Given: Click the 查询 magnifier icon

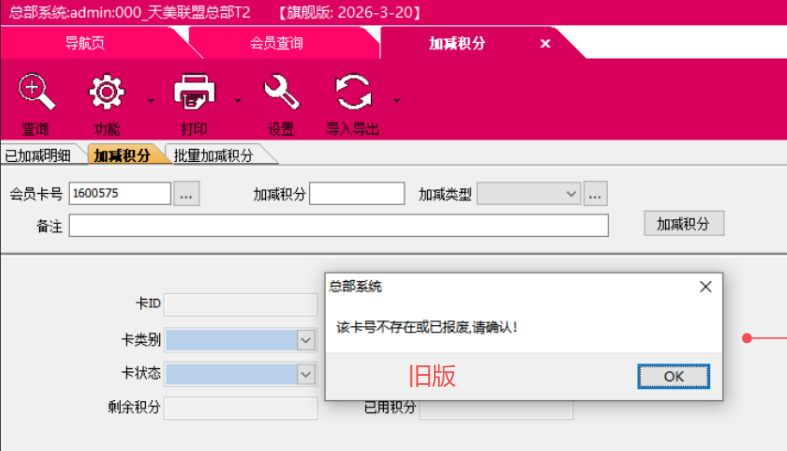Looking at the screenshot, I should click(36, 92).
